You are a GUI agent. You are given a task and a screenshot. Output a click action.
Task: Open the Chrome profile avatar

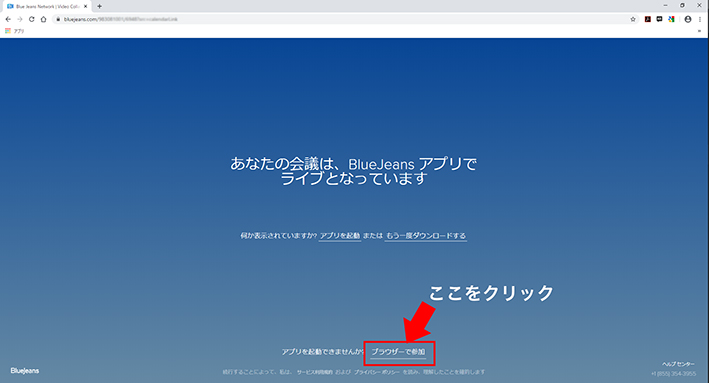tap(688, 19)
